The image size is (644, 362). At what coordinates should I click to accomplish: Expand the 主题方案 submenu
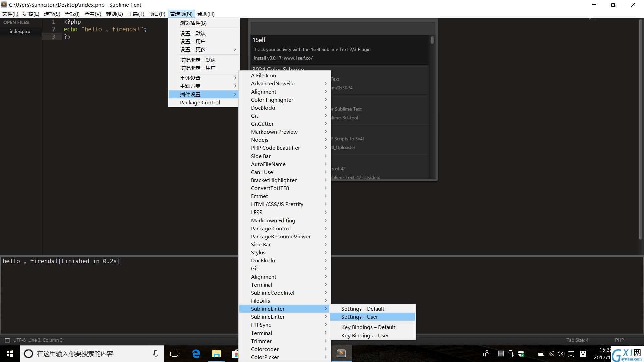204,86
